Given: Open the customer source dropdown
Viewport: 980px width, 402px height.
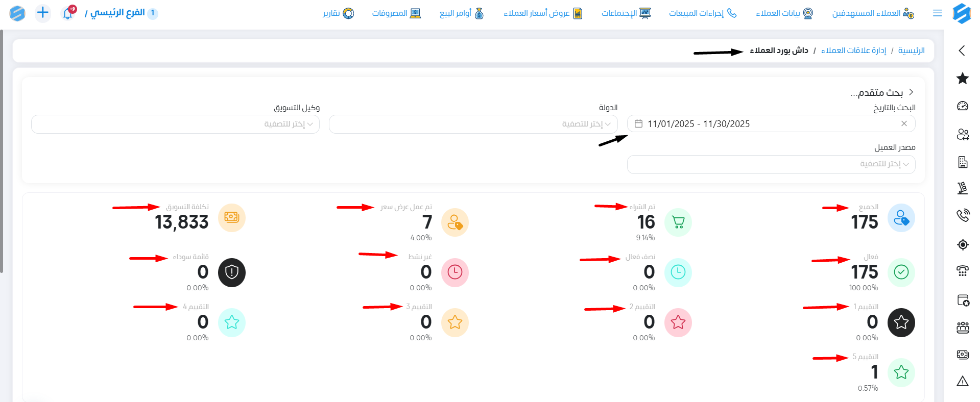Looking at the screenshot, I should (771, 164).
